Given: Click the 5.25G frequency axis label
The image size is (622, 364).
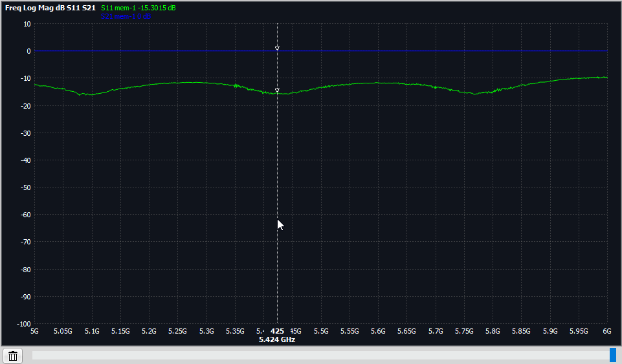Looking at the screenshot, I should [x=178, y=331].
